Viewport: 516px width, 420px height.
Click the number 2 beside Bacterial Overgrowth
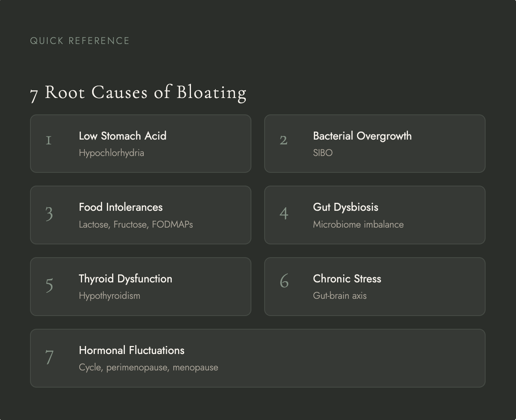pos(283,140)
